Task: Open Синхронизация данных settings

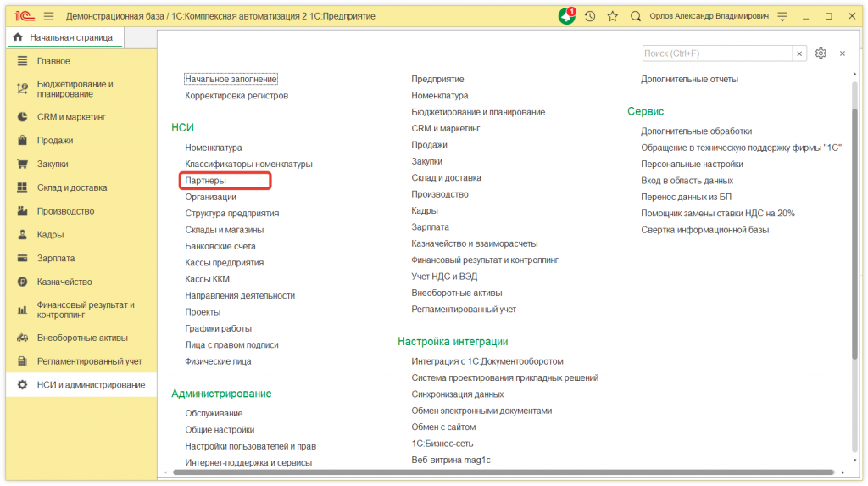Action: [x=457, y=394]
